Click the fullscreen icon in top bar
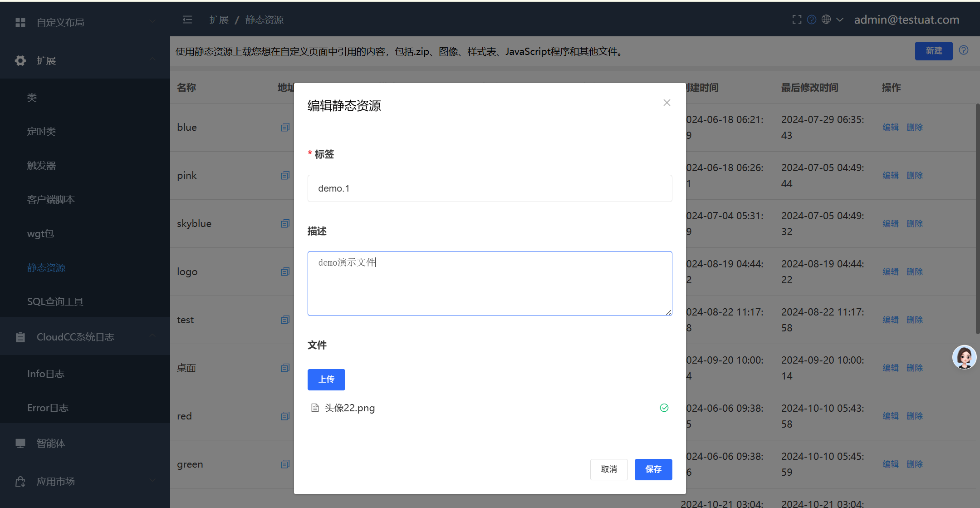The height and width of the screenshot is (508, 980). (797, 20)
